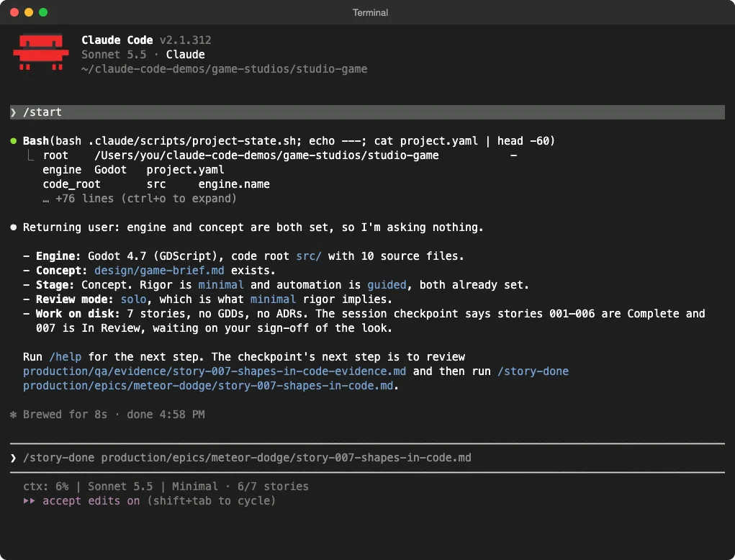The image size is (735, 560).
Task: Click 'Brewed for 8s' status text
Action: [66, 415]
